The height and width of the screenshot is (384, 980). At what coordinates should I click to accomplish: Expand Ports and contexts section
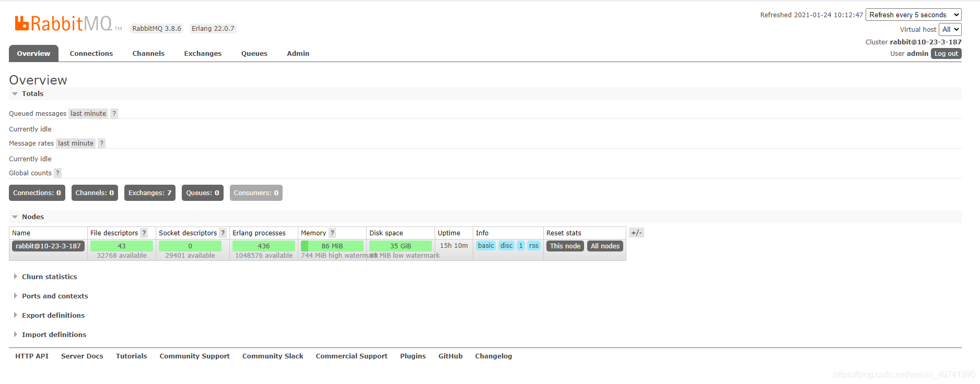point(51,296)
